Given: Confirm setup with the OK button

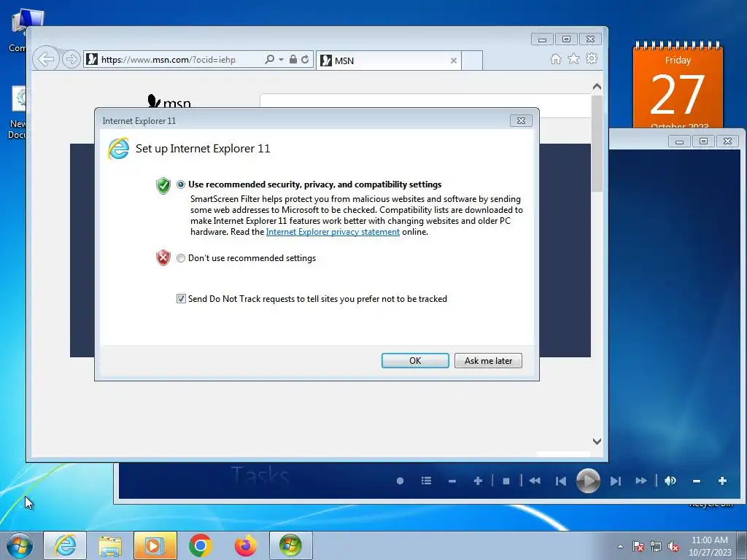Looking at the screenshot, I should pos(415,360).
